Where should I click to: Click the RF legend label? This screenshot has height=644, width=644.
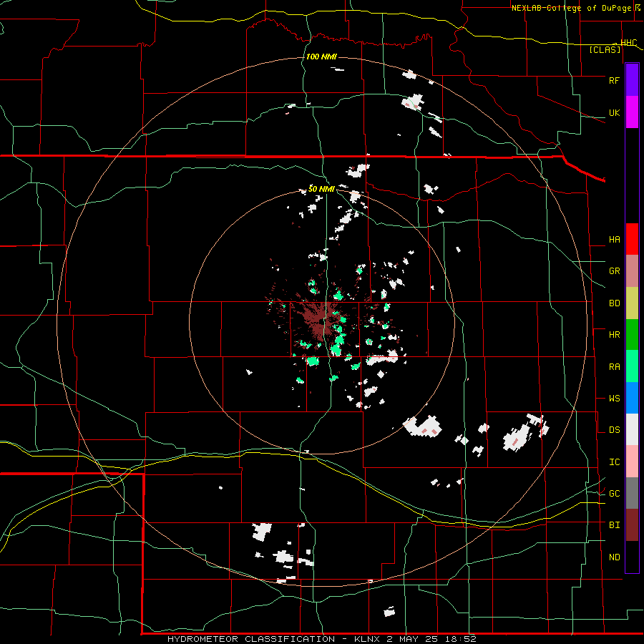614,80
